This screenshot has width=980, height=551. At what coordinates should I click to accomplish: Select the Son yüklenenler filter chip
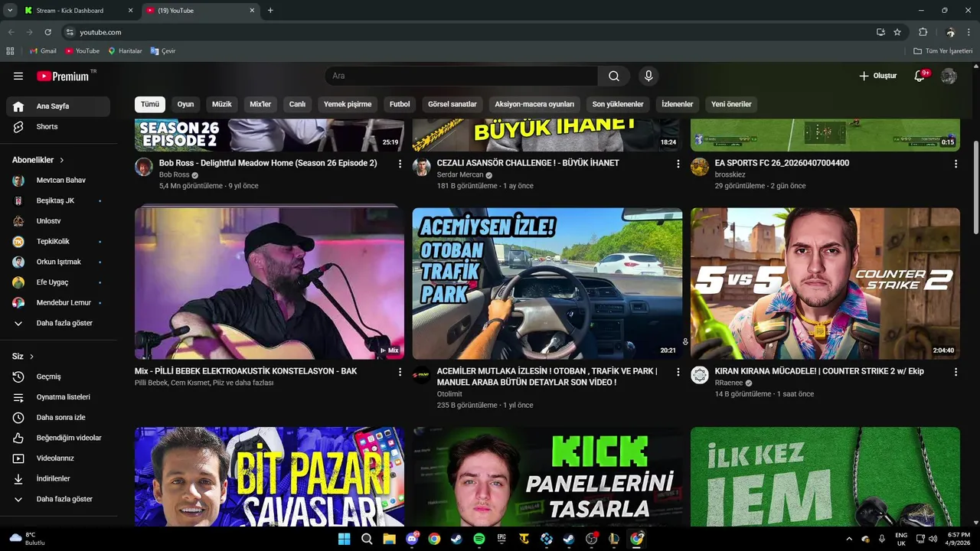pyautogui.click(x=618, y=104)
